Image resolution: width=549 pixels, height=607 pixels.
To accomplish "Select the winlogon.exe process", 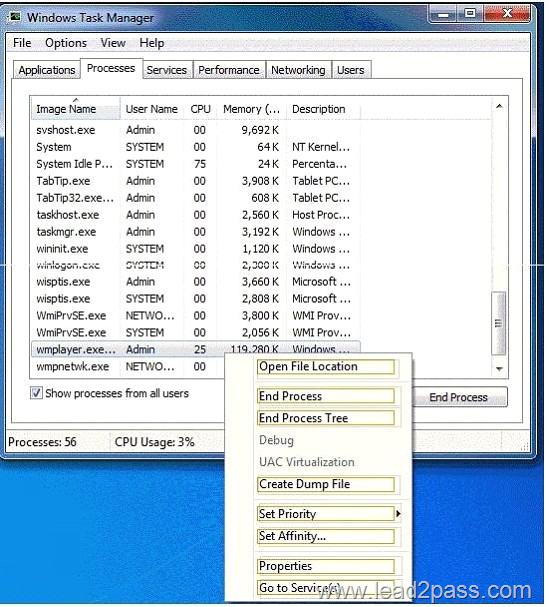I will click(x=196, y=266).
